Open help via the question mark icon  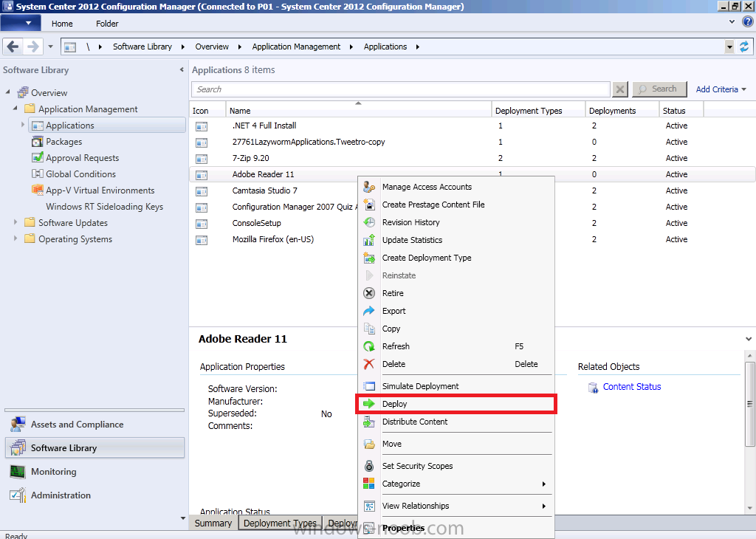[748, 21]
